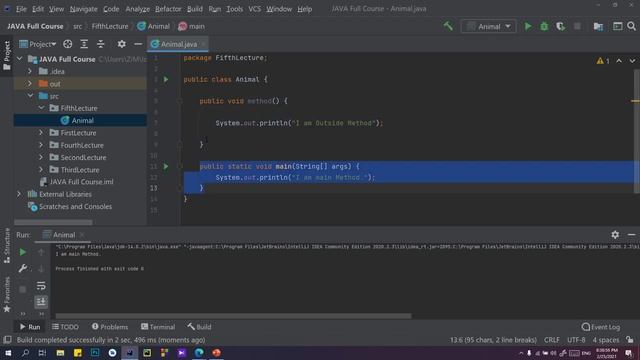Open the Favorites side tab

coord(7,295)
